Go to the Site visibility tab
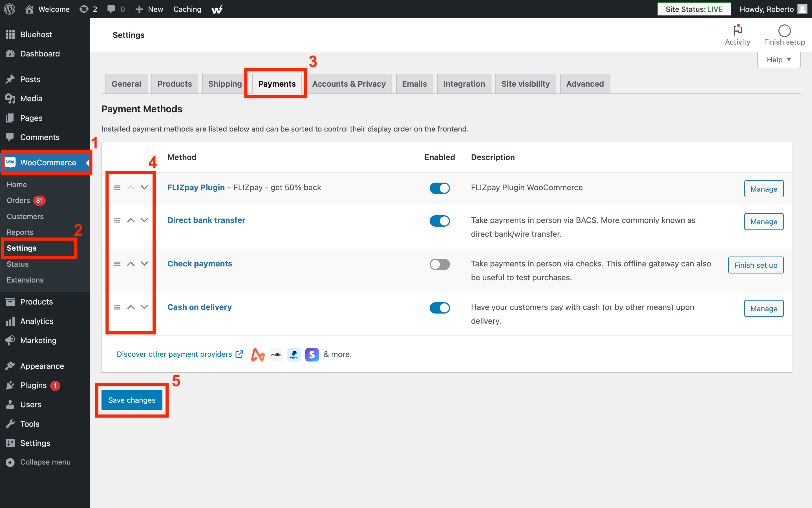The height and width of the screenshot is (508, 812). tap(526, 84)
